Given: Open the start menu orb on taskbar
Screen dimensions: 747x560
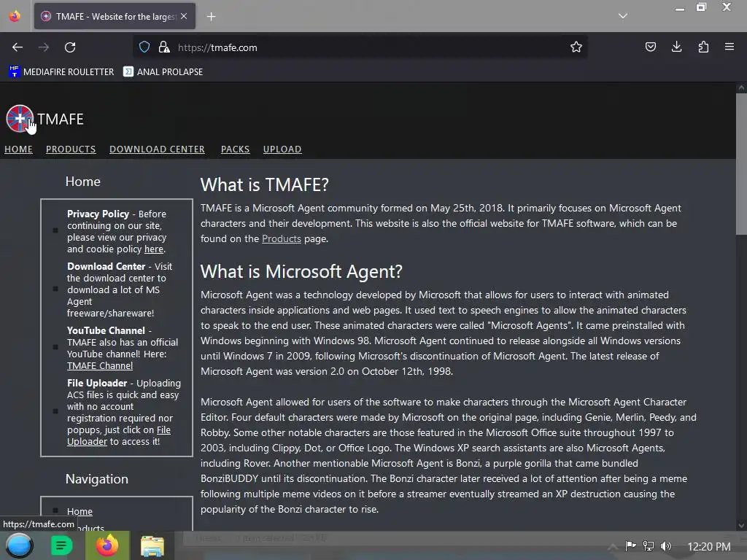Looking at the screenshot, I should tap(20, 545).
